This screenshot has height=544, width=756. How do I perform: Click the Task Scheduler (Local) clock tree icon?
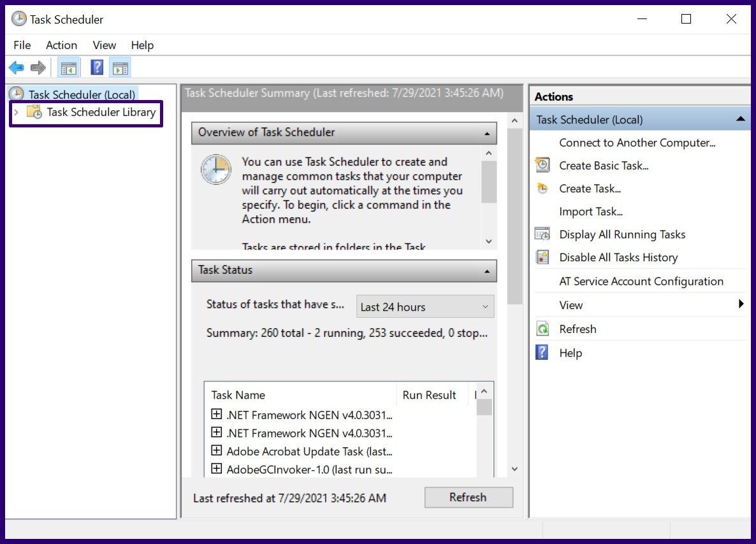(x=17, y=94)
